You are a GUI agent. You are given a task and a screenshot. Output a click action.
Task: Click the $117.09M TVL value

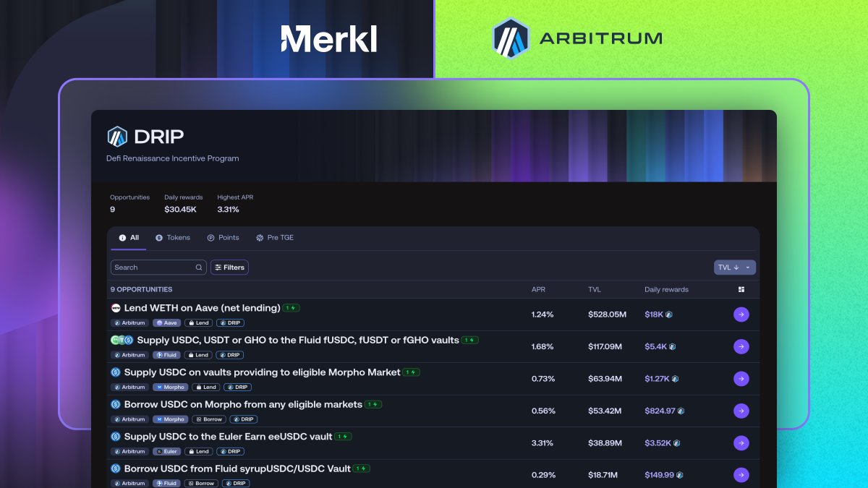point(605,346)
